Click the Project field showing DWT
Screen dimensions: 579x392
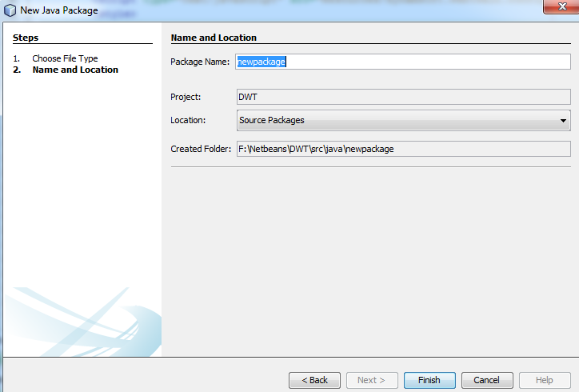point(403,97)
